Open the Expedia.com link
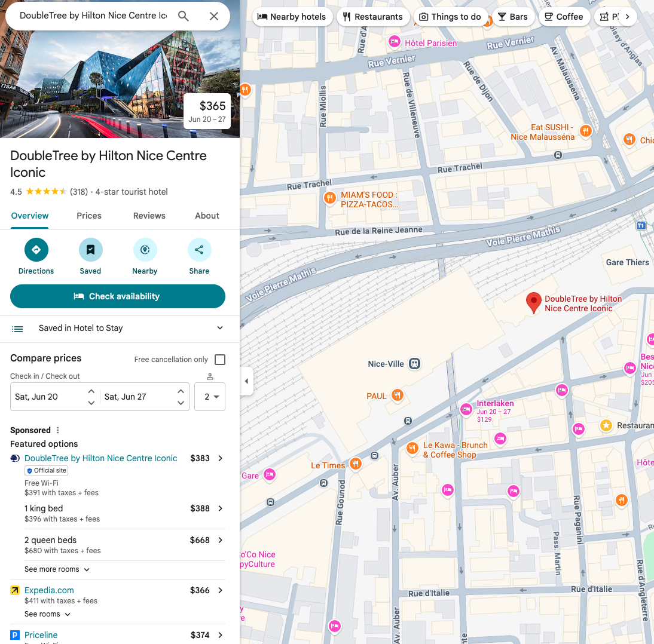 [49, 590]
